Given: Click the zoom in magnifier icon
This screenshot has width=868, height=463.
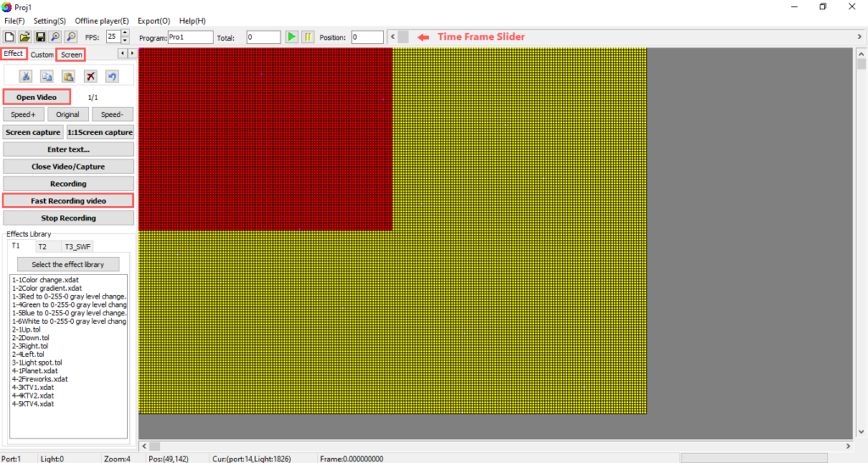Looking at the screenshot, I should 55,37.
